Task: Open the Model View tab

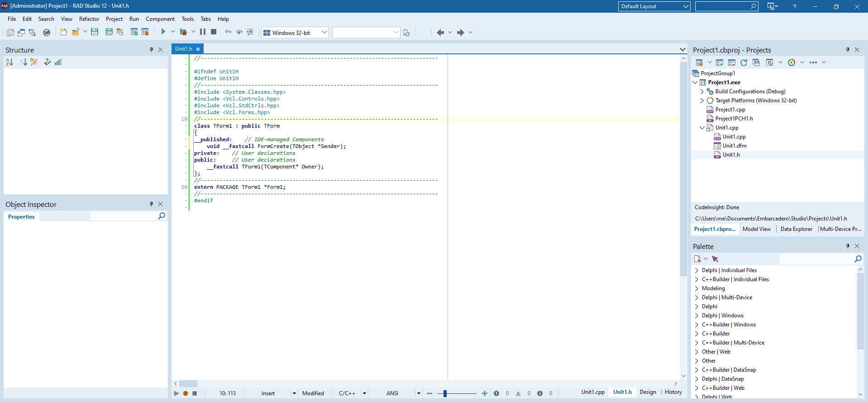Action: click(x=756, y=229)
